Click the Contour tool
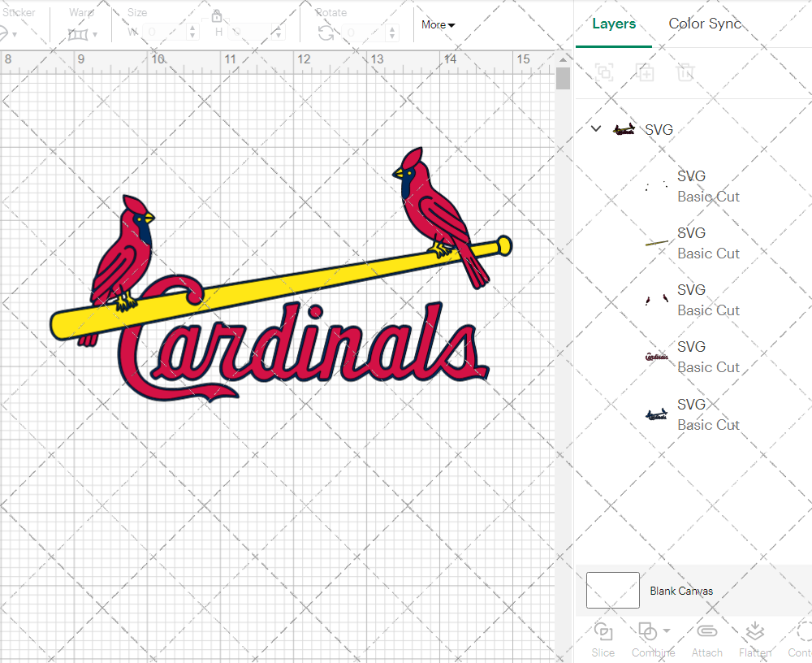Image resolution: width=812 pixels, height=663 pixels. 800,639
